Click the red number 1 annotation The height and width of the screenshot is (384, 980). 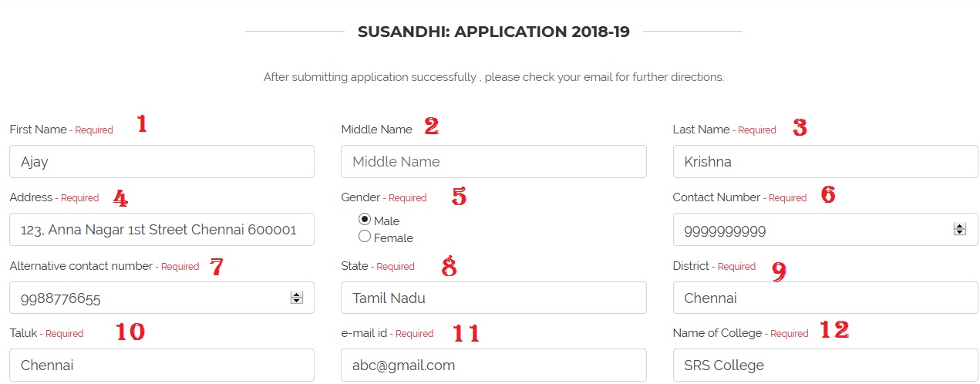[142, 124]
